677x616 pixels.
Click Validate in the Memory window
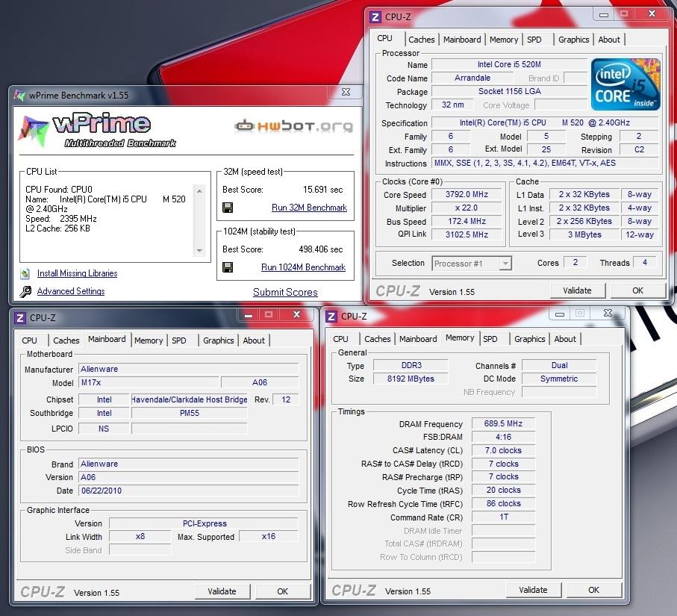[533, 590]
